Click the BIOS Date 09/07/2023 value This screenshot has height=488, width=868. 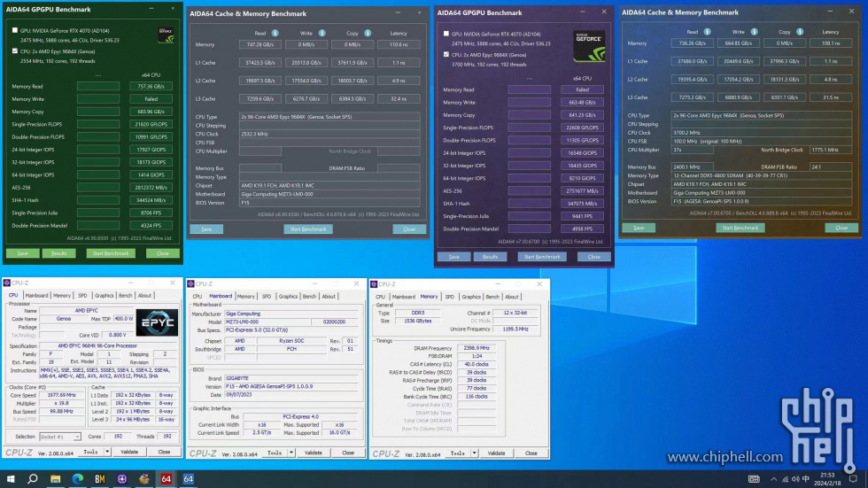click(291, 394)
